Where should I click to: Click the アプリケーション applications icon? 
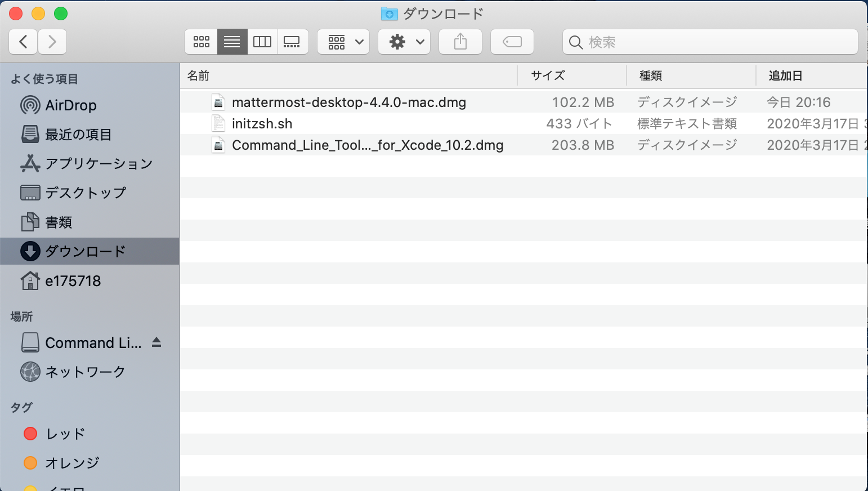pyautogui.click(x=30, y=163)
